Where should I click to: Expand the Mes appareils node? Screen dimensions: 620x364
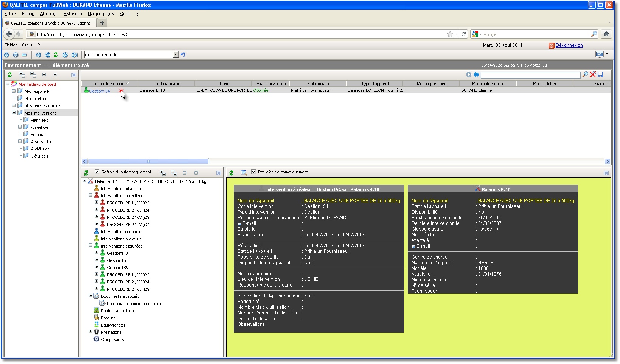tap(14, 91)
